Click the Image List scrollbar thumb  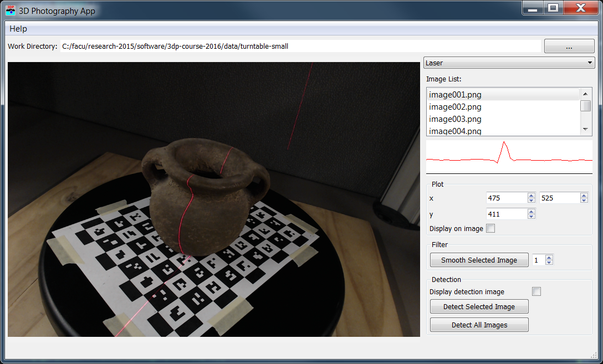pyautogui.click(x=585, y=106)
